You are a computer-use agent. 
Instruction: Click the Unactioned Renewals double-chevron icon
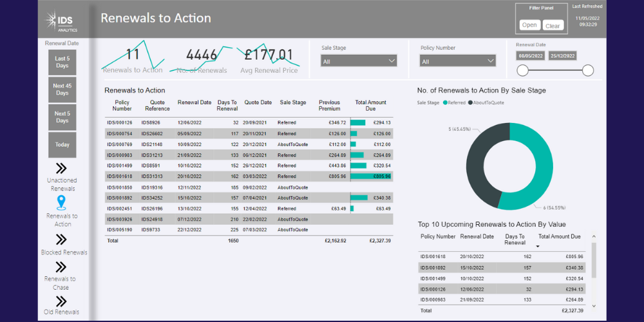click(62, 169)
